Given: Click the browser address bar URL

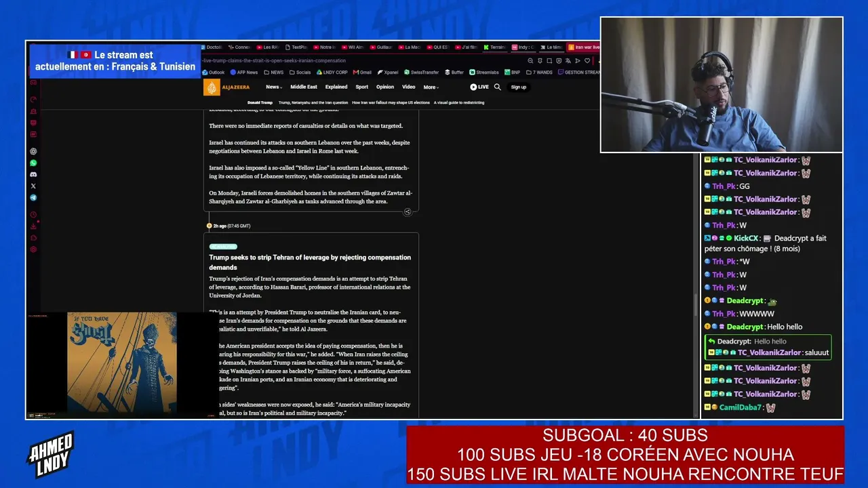Looking at the screenshot, I should (x=274, y=60).
